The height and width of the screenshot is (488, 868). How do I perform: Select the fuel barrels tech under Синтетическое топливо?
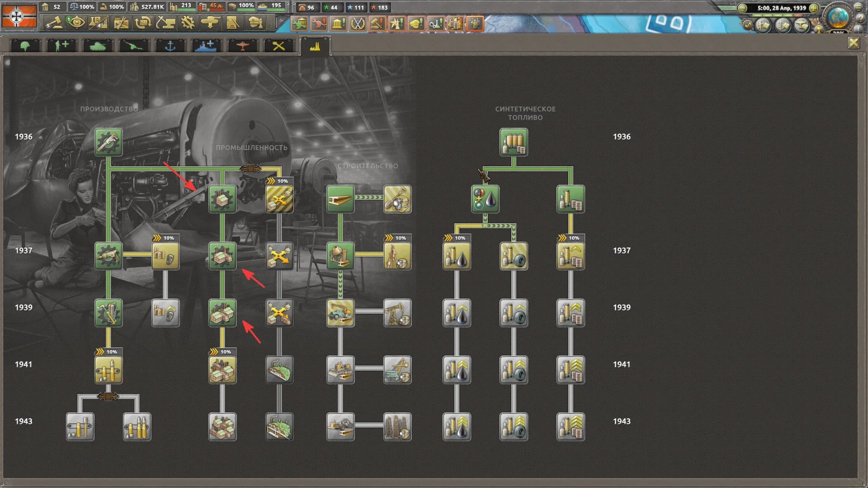(x=514, y=142)
